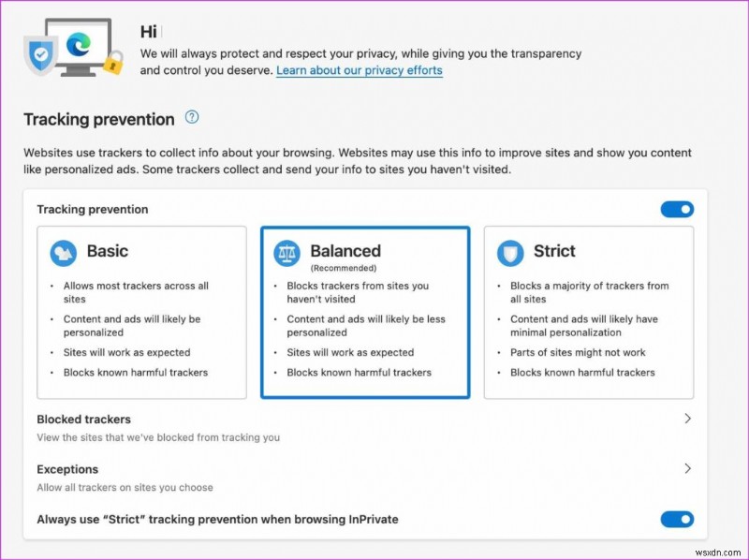Open the Learn about our privacy efforts link
The image size is (749, 560).
point(359,69)
